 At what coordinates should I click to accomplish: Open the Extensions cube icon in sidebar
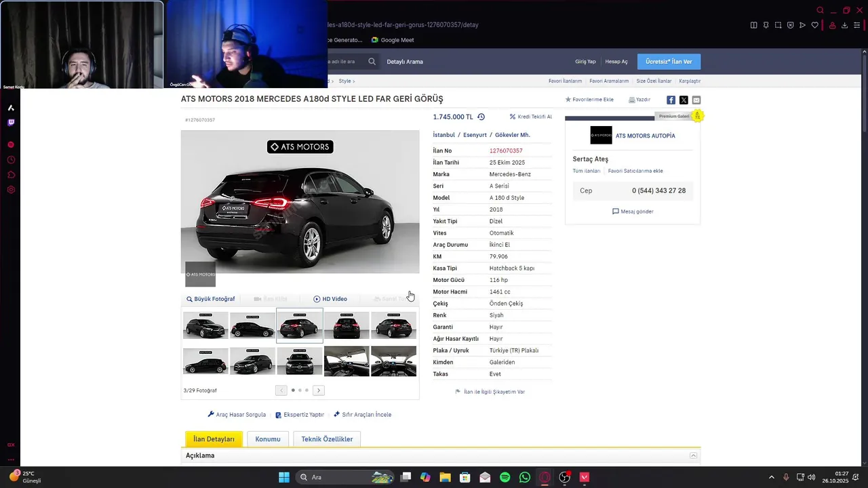coord(11,175)
